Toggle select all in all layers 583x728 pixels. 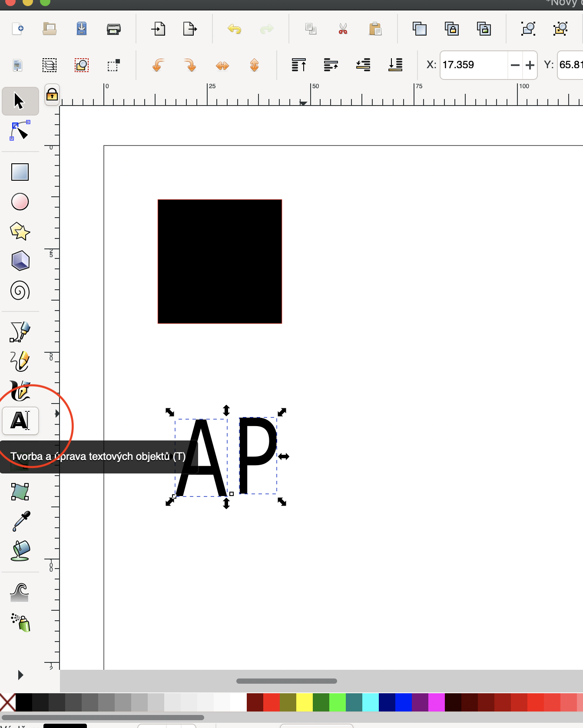(50, 65)
